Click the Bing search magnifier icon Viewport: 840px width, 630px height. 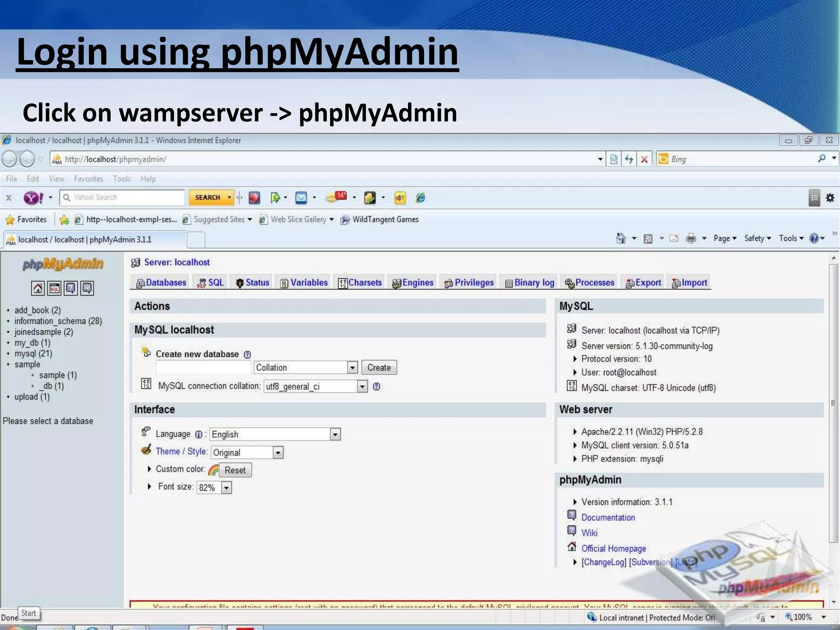[x=822, y=158]
